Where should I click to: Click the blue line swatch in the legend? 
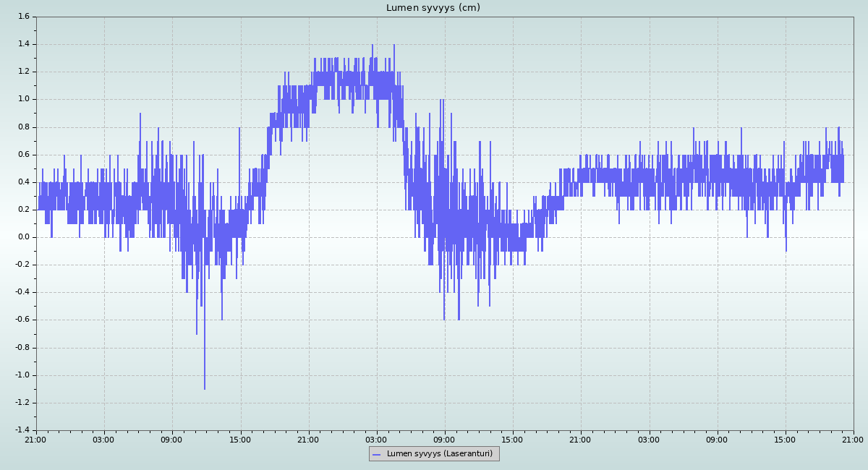pyautogui.click(x=376, y=454)
